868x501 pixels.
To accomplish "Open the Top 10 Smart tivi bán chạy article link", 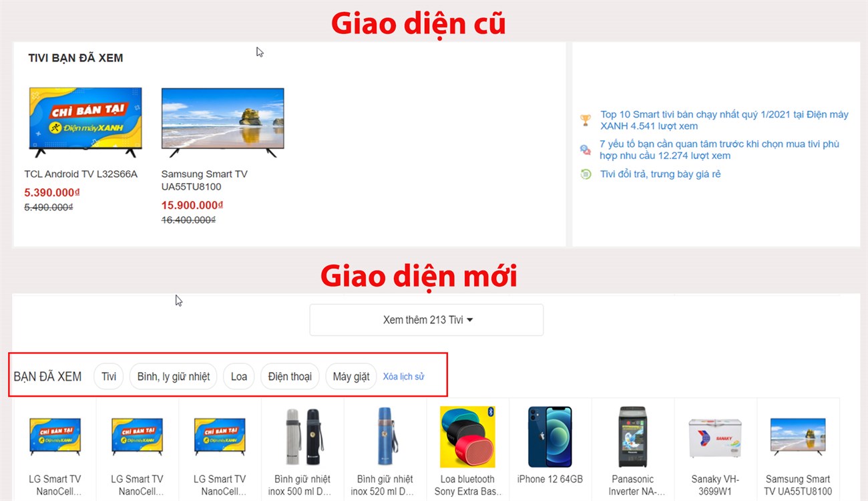I will [x=724, y=120].
